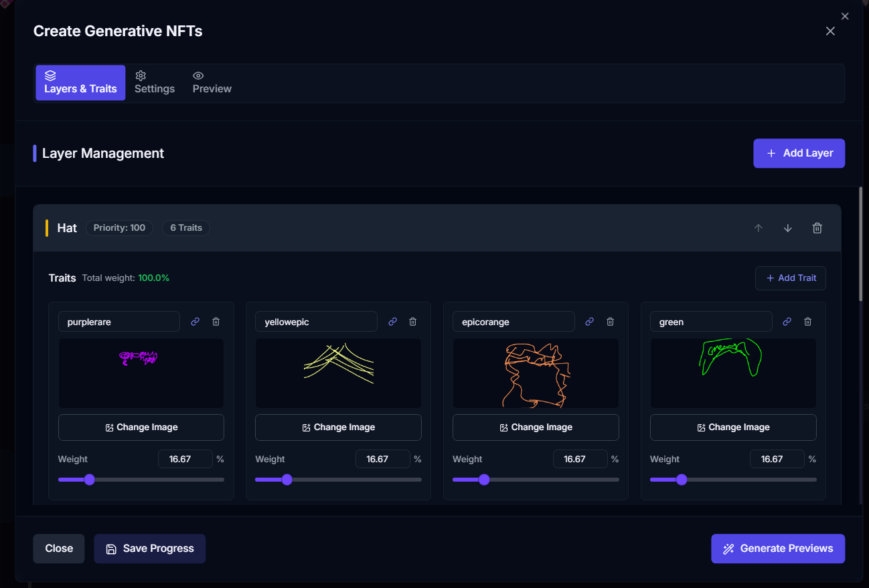Move Hat layer down with arrow
The height and width of the screenshot is (588, 869).
click(x=787, y=228)
